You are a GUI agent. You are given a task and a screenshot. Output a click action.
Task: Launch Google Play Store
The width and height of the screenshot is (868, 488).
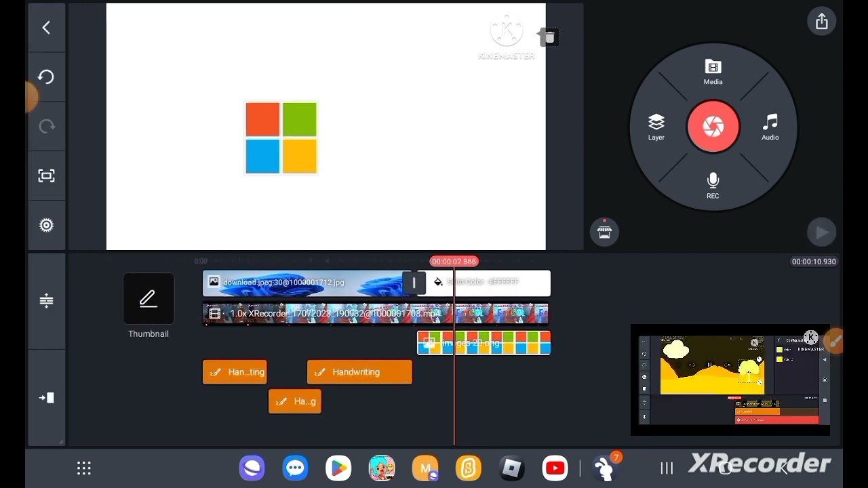point(338,468)
